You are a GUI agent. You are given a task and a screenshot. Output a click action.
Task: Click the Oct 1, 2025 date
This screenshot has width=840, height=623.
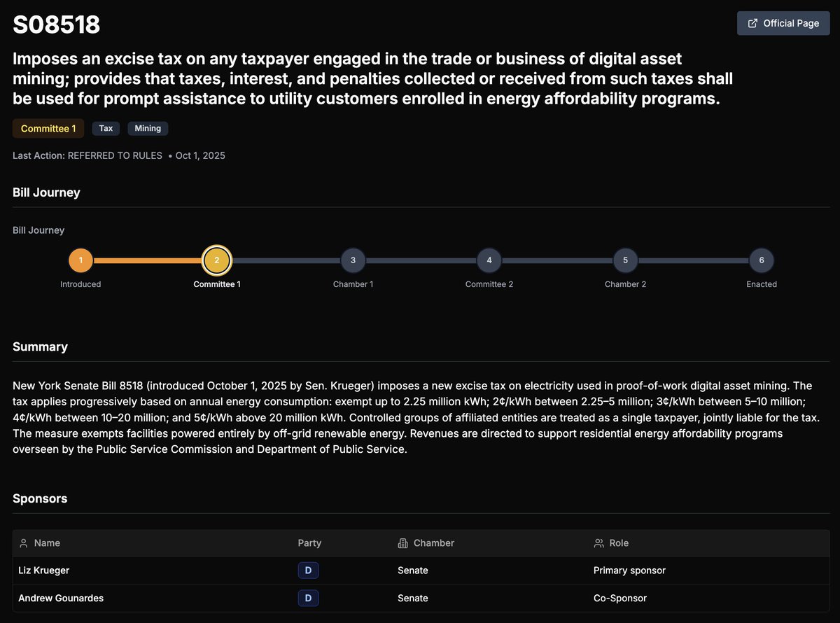(200, 155)
